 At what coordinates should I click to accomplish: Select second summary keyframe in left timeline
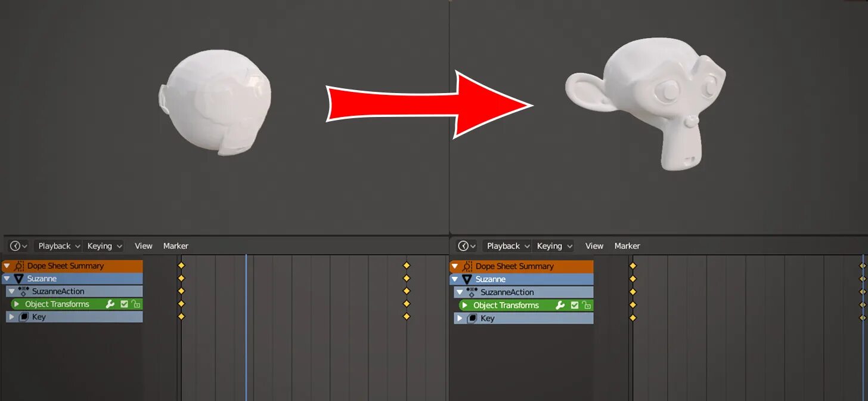point(407,266)
